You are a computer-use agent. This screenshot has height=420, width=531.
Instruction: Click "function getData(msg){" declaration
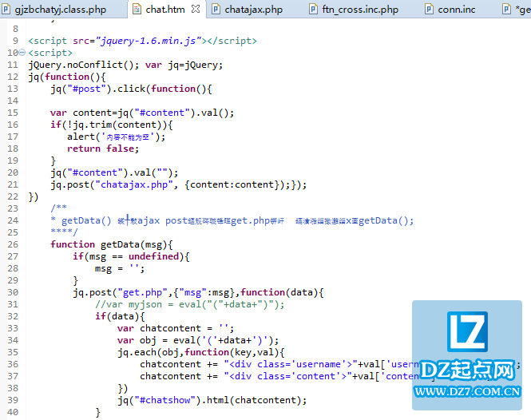(x=112, y=245)
